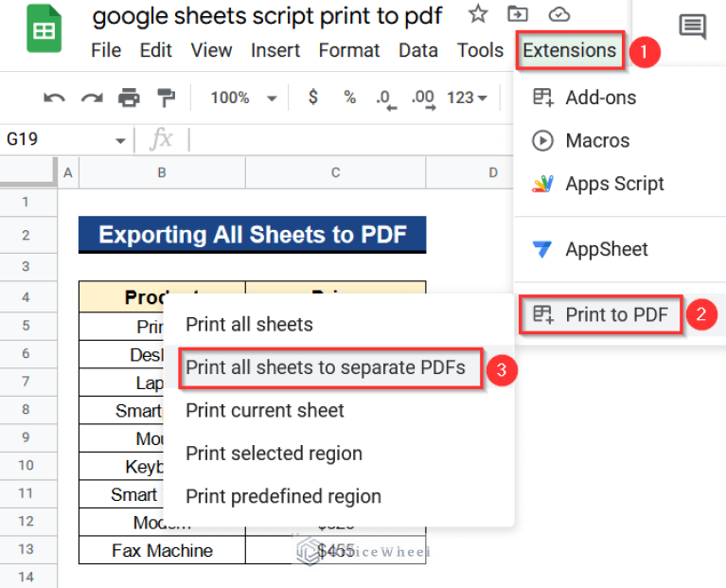Click the Google Sheets home logo
The height and width of the screenshot is (588, 726).
44,28
